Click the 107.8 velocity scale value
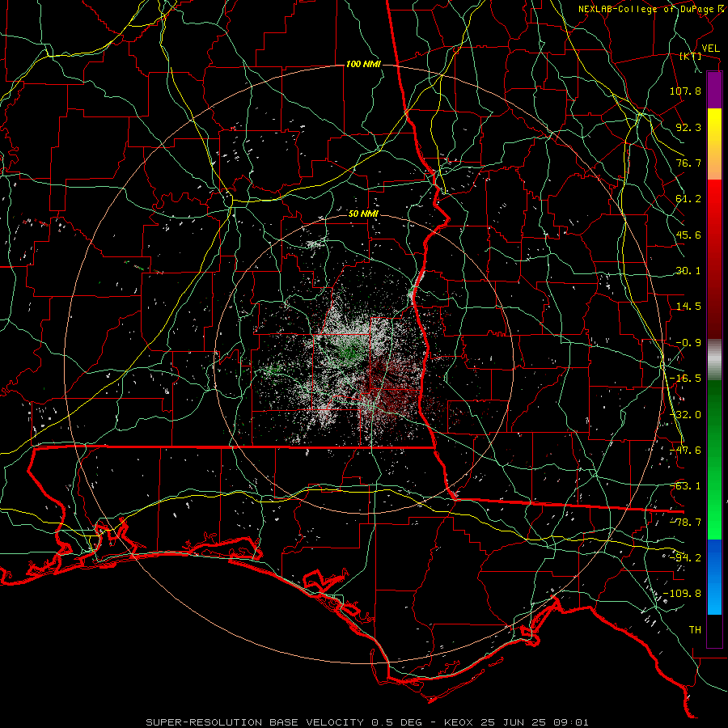This screenshot has width=728, height=728. [685, 91]
